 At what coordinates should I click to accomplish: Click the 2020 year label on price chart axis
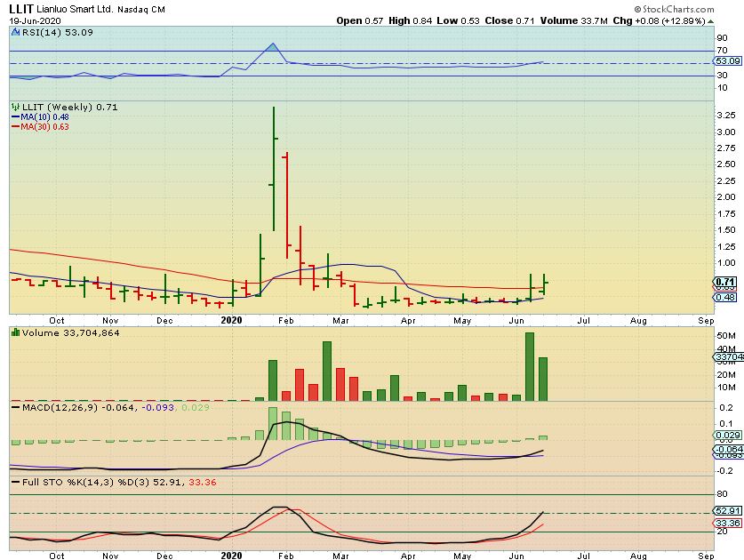(231, 319)
